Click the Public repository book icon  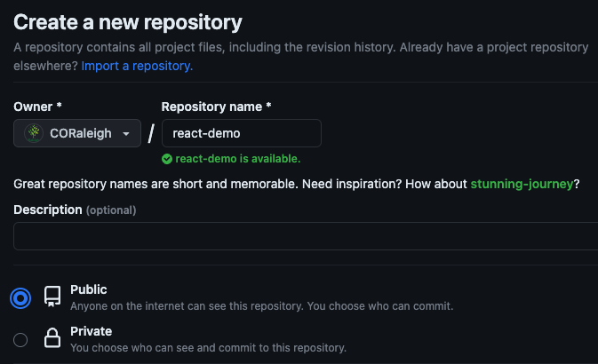(x=52, y=297)
